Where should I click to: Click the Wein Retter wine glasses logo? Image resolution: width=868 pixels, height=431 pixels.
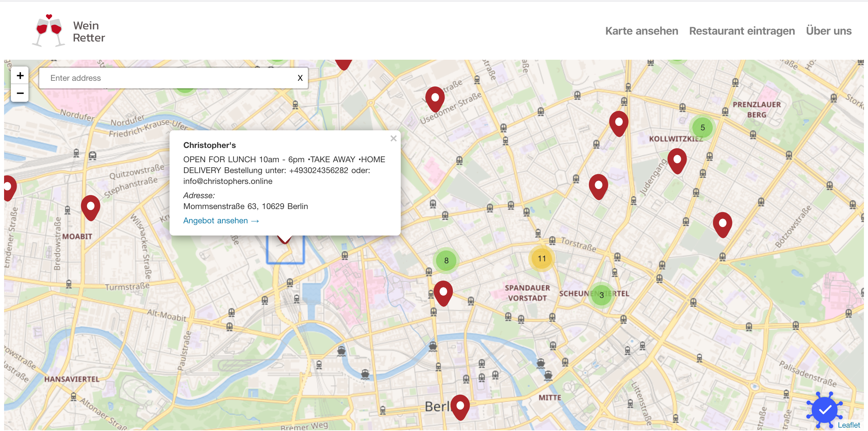(49, 31)
